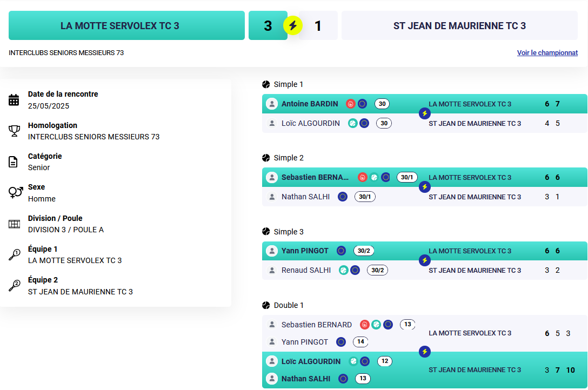Click Loïc ALGOURDIN's green tennis ball badge in Simple 1

point(352,123)
